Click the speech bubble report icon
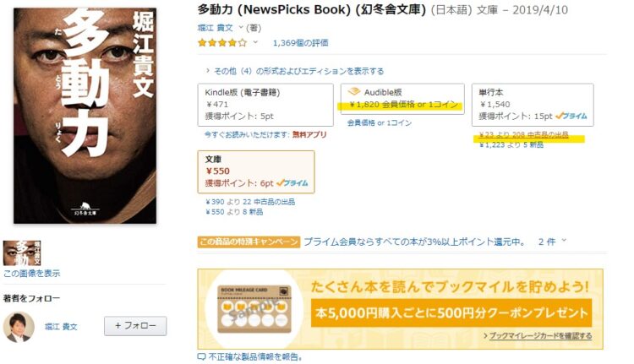This screenshot has height=364, width=634. tap(201, 356)
